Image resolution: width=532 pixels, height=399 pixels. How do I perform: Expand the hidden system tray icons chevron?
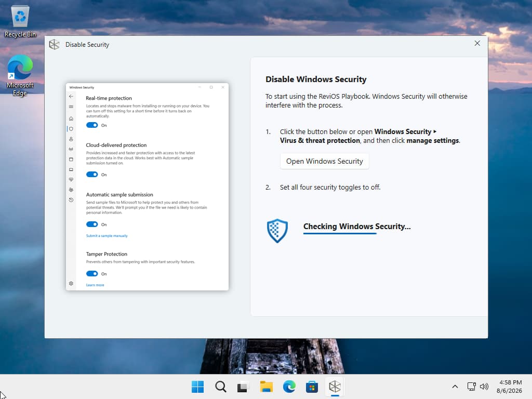[x=455, y=387]
